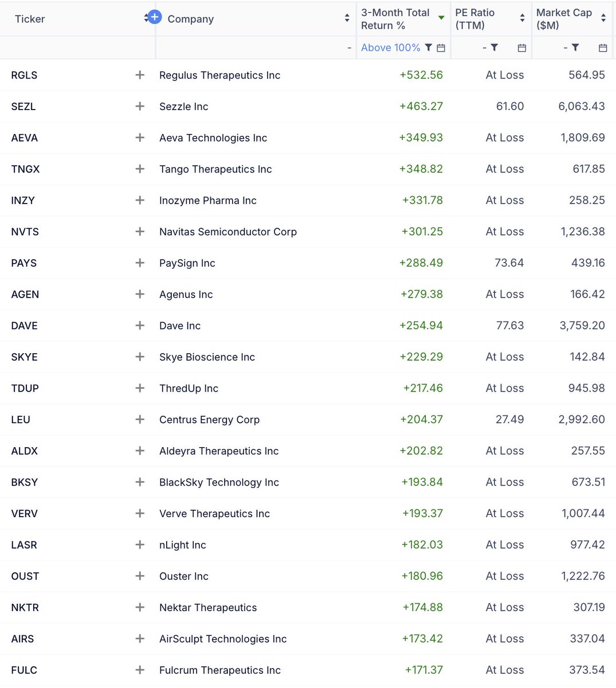Sort by Company column arrows

click(x=347, y=18)
